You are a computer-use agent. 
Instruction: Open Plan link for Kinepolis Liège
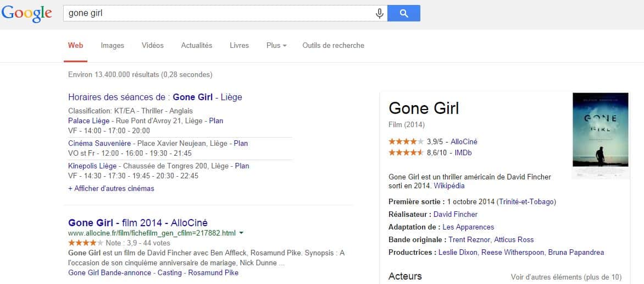(x=242, y=166)
